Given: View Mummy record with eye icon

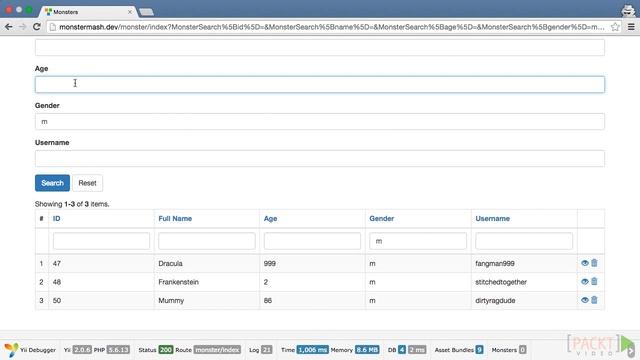Looking at the screenshot, I should [x=584, y=300].
